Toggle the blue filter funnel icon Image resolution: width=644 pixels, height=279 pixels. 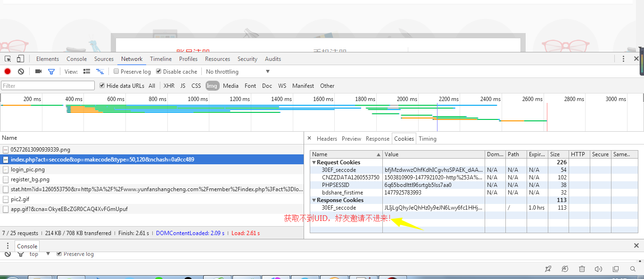(x=51, y=71)
